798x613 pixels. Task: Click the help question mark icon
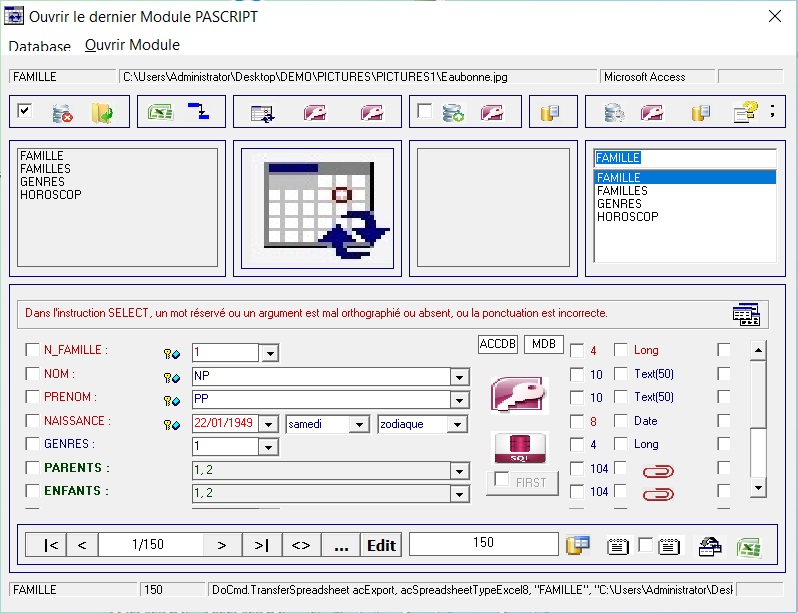[745, 112]
